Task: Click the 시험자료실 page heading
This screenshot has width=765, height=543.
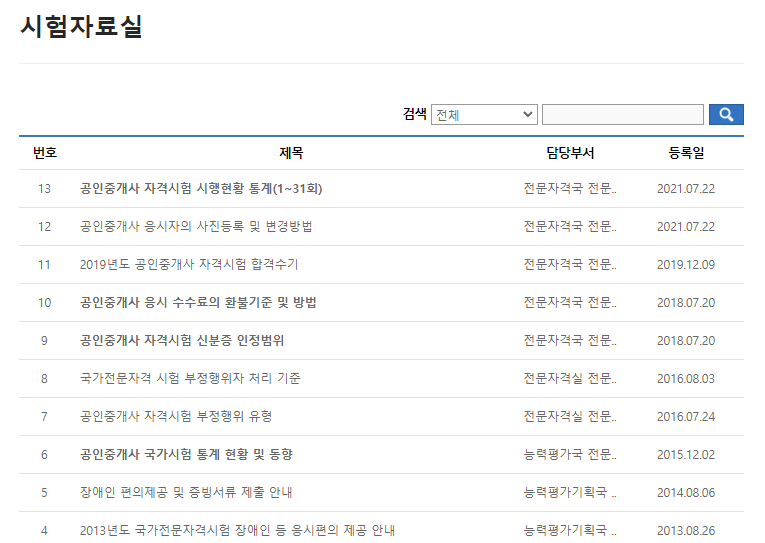Action: click(81, 26)
